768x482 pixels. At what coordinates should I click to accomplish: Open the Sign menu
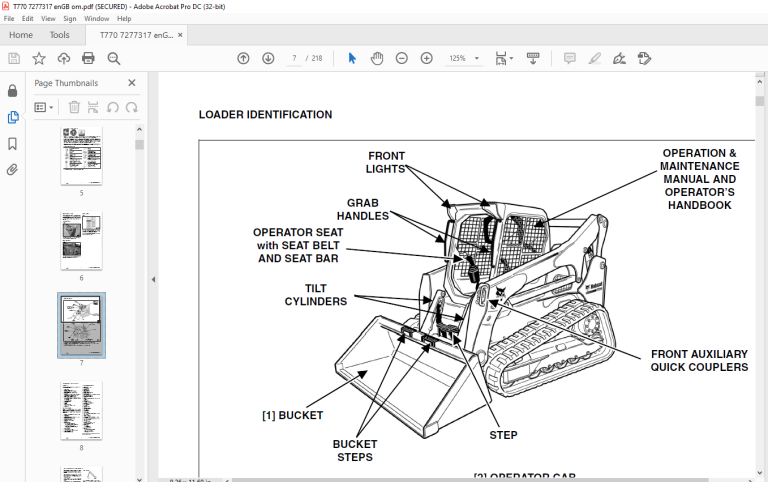[x=70, y=19]
